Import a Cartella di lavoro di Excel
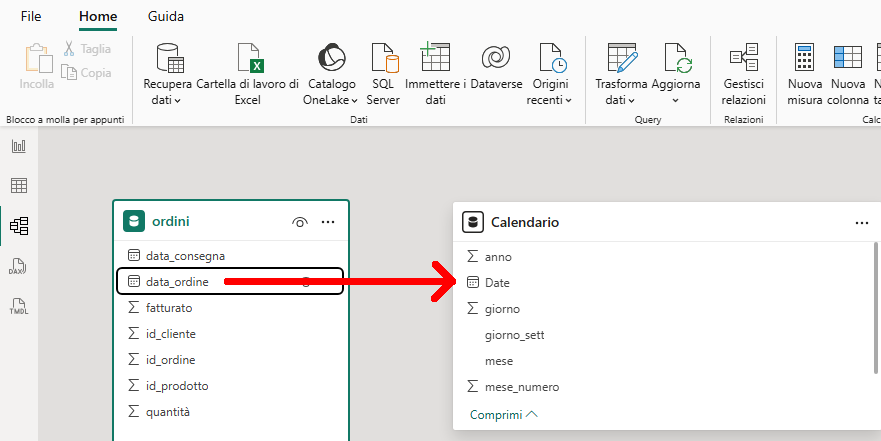The height and width of the screenshot is (441, 881). click(x=247, y=75)
